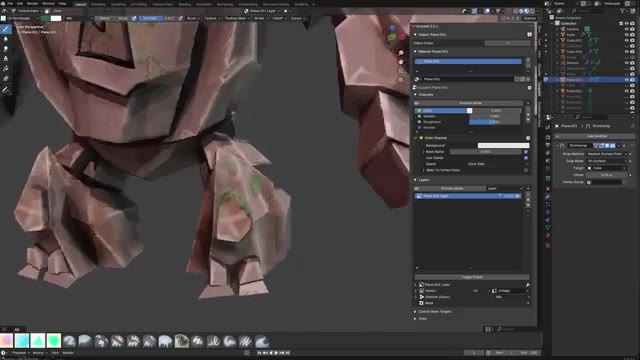Toggle the Use Clamp checkbox
Screen dimensions: 640x360
(526, 158)
